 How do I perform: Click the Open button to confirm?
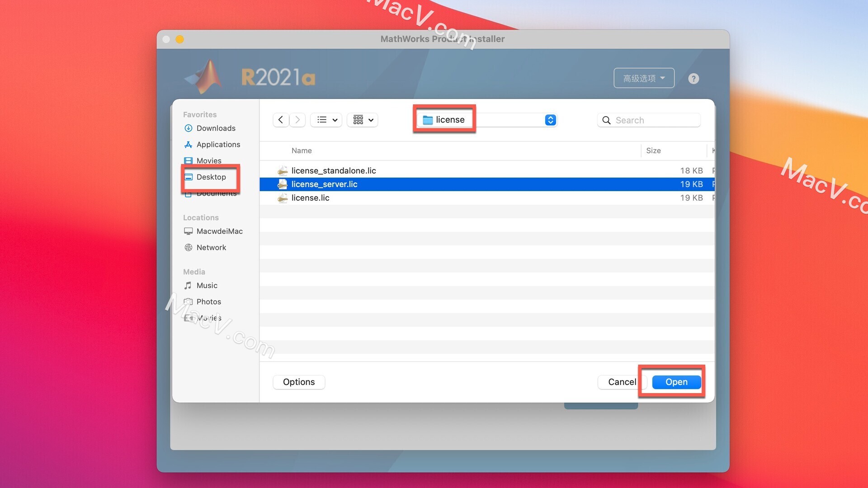(677, 382)
